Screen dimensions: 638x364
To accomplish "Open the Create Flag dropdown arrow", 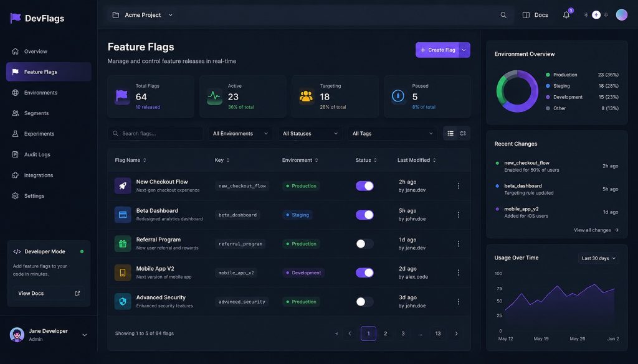I will coord(464,50).
